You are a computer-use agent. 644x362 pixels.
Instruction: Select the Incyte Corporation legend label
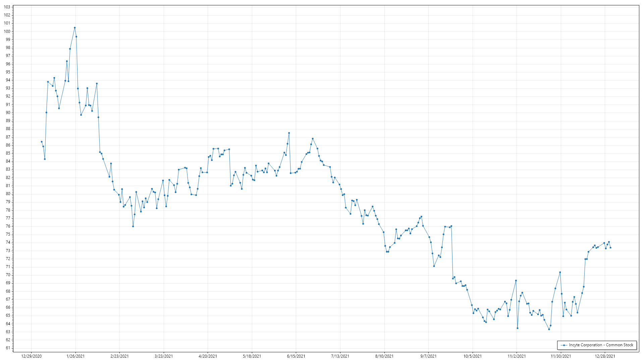(601, 345)
